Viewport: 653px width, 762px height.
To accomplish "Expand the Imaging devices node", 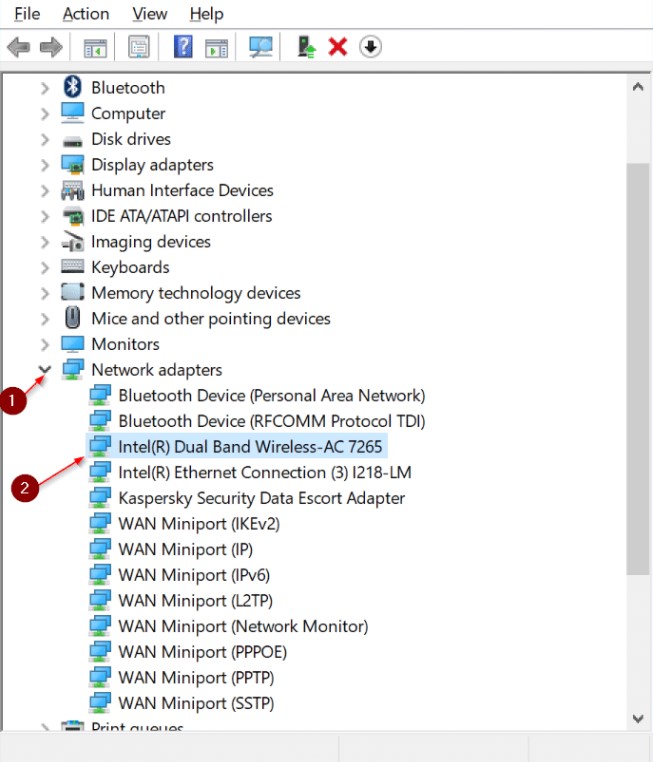I will [x=45, y=242].
